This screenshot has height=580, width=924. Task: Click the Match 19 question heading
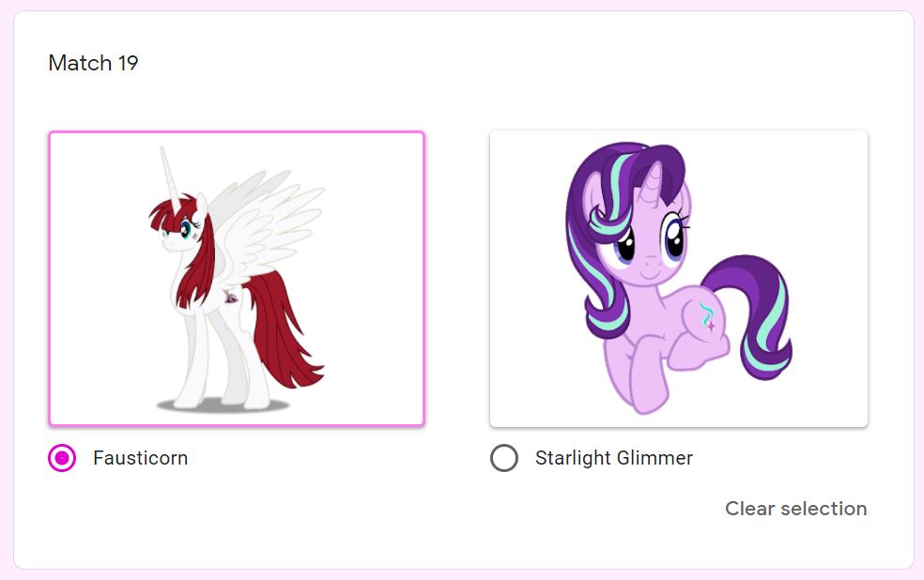[93, 63]
